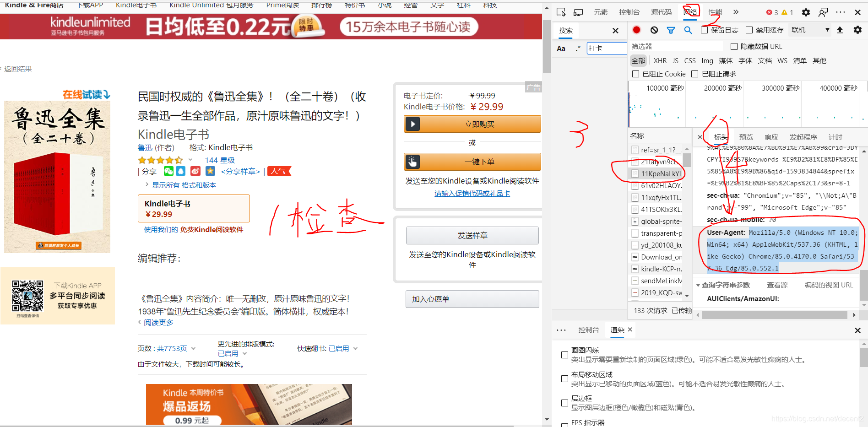868x427 pixels.
Task: Click the red record network log button
Action: (636, 30)
